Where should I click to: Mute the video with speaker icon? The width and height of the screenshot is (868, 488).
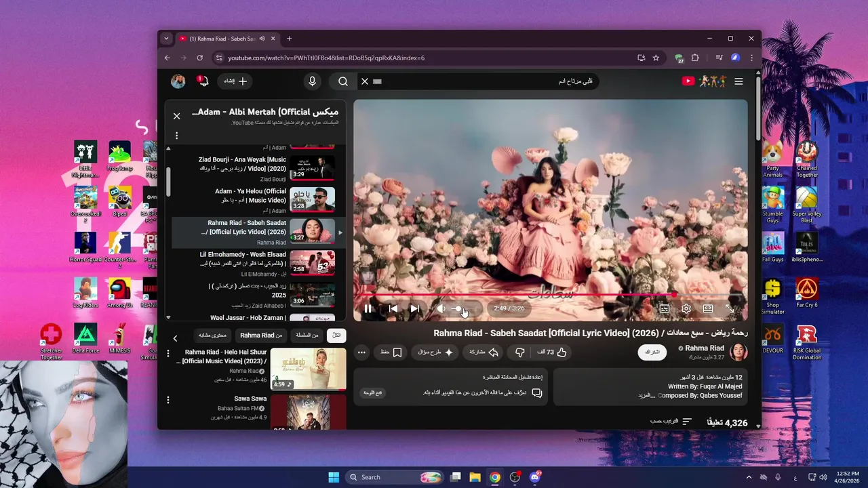(x=441, y=308)
